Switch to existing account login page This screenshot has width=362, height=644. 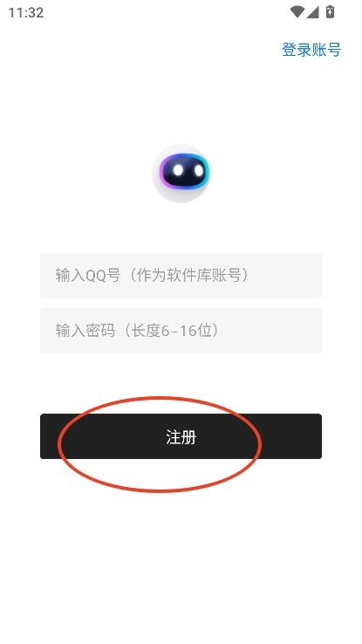[x=311, y=50]
